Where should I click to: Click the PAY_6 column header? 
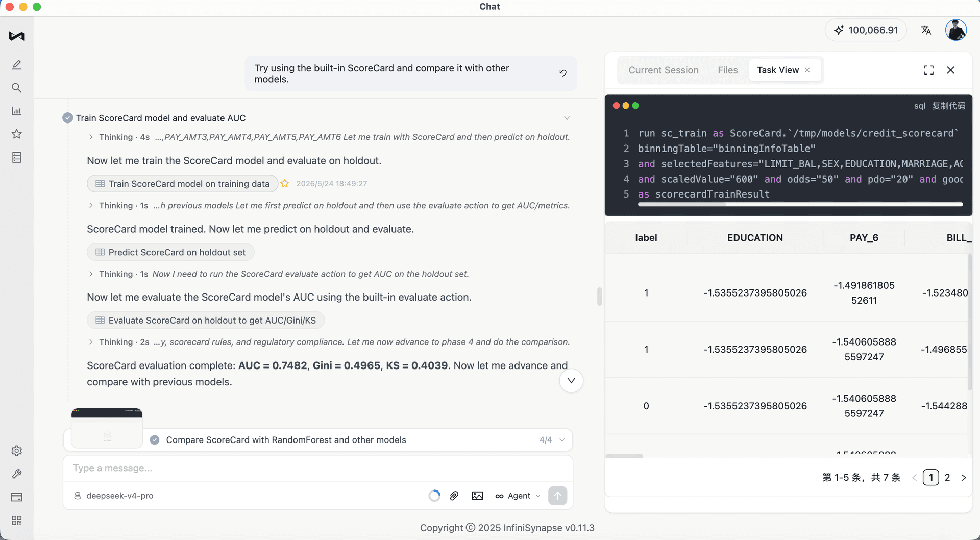(x=864, y=238)
